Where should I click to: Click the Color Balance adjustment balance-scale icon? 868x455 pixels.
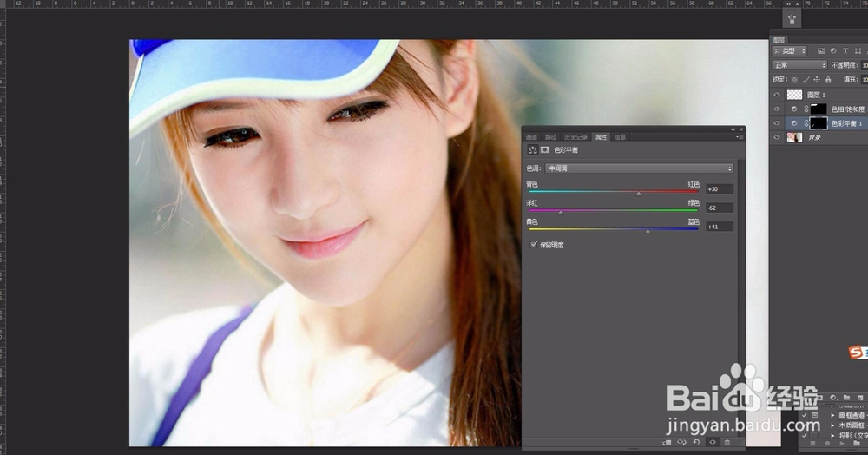pyautogui.click(x=533, y=150)
